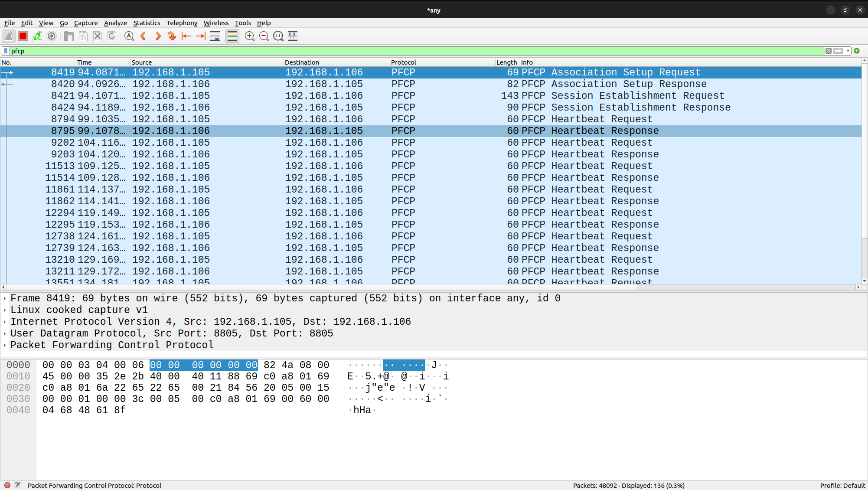This screenshot has width=868, height=490.
Task: Click the Find a packet magnifier icon
Action: [x=129, y=36]
